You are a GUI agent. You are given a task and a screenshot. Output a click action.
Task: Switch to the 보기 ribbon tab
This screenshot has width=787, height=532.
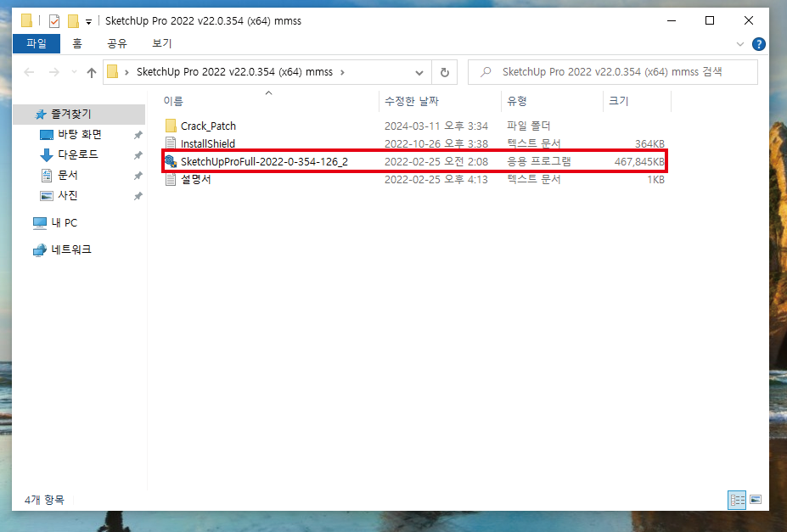161,43
